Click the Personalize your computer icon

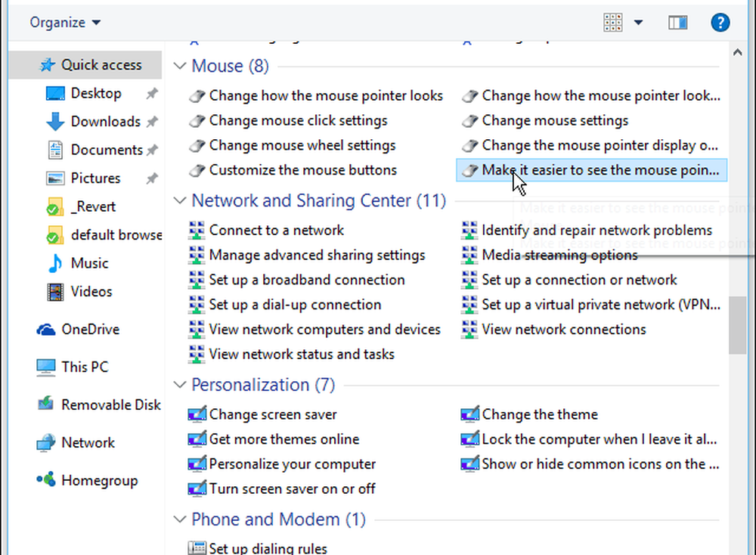197,464
